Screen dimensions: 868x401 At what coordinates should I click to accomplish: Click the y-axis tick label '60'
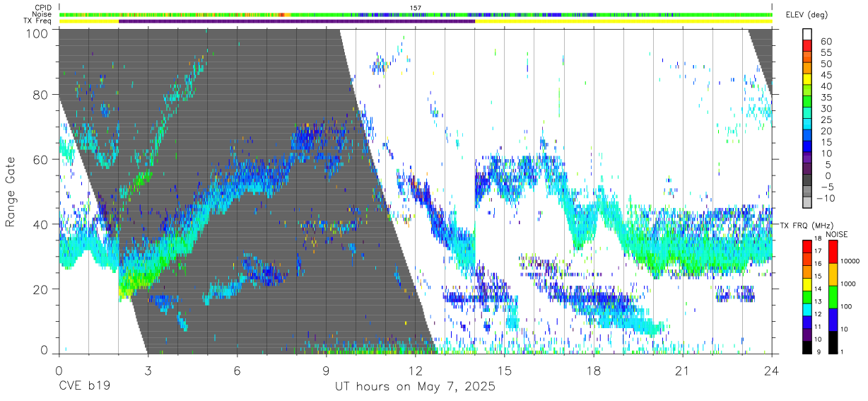[x=42, y=159]
